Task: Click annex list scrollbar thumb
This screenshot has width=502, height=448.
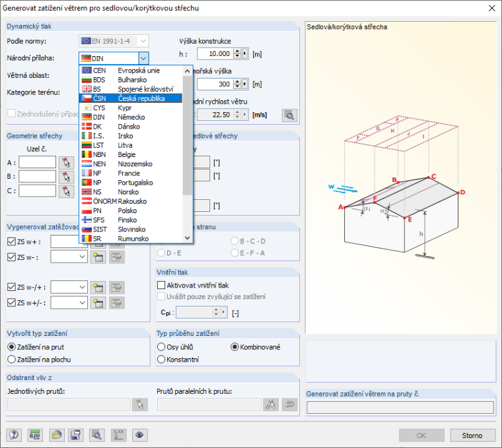Action: pyautogui.click(x=188, y=135)
